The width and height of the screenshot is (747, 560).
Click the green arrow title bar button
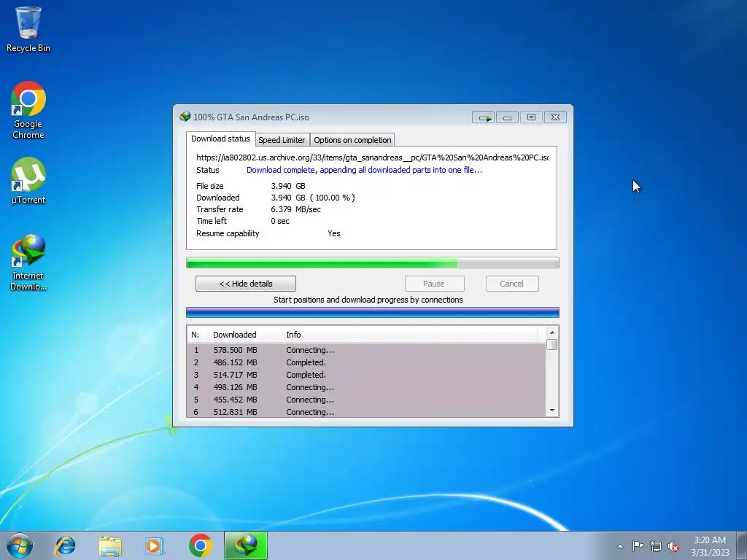(484, 117)
